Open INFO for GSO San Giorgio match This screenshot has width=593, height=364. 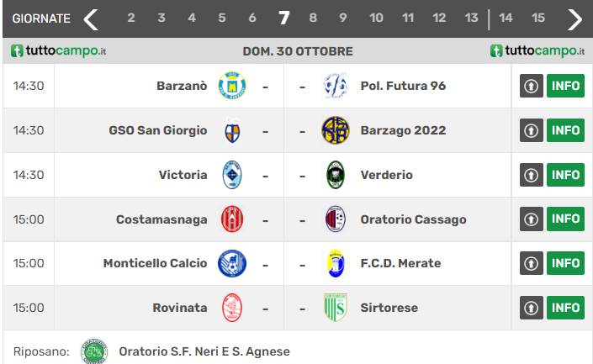(x=565, y=130)
